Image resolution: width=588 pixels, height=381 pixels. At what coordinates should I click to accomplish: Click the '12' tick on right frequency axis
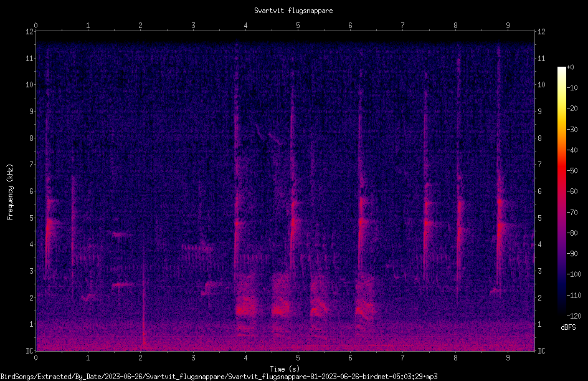point(541,32)
